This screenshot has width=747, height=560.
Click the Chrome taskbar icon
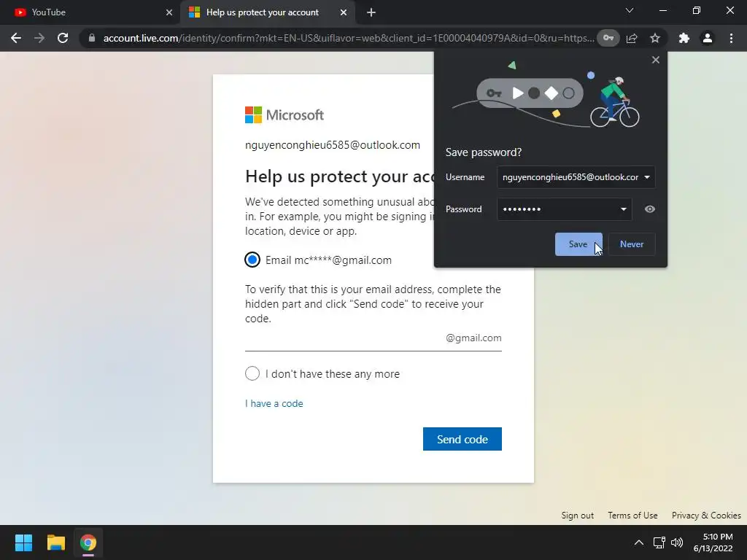coord(88,542)
